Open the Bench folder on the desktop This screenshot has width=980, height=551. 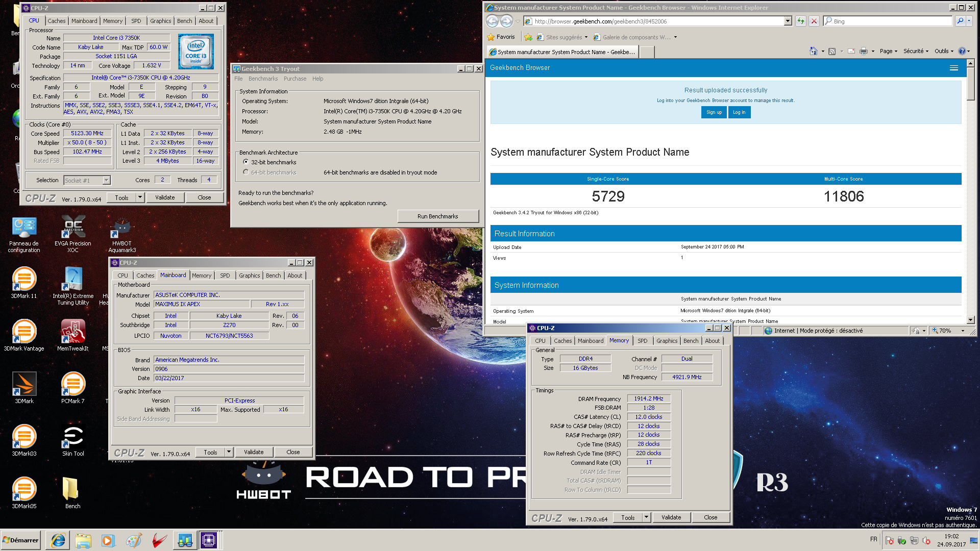[72, 493]
